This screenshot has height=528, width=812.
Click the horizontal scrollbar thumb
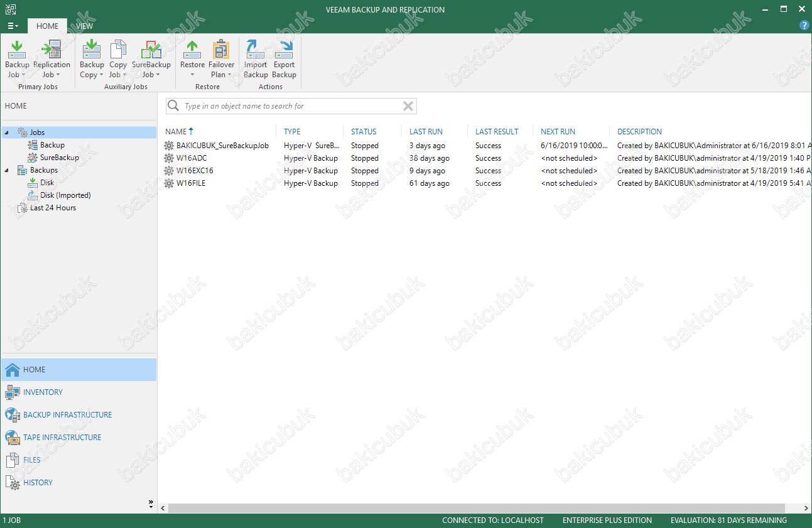pos(477,508)
